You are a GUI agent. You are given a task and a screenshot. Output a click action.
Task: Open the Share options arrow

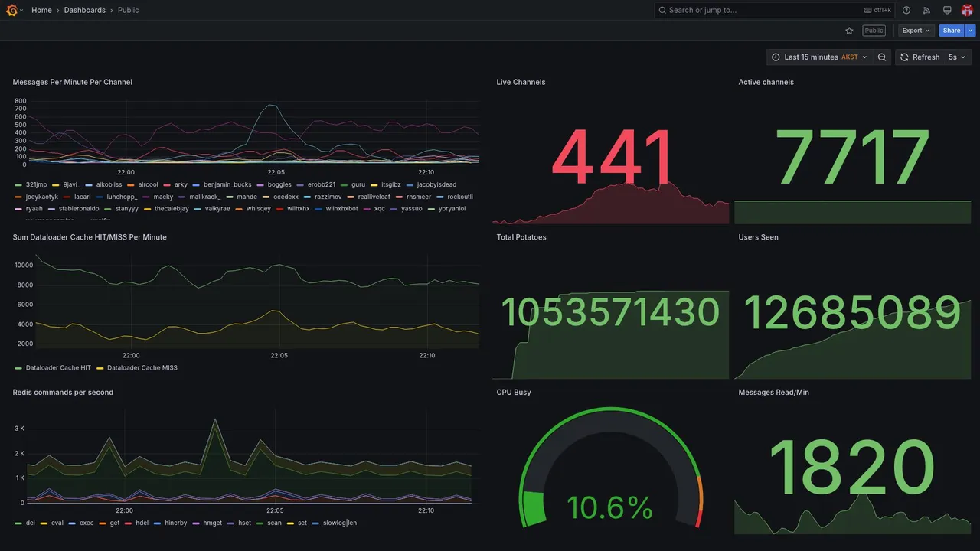[971, 31]
